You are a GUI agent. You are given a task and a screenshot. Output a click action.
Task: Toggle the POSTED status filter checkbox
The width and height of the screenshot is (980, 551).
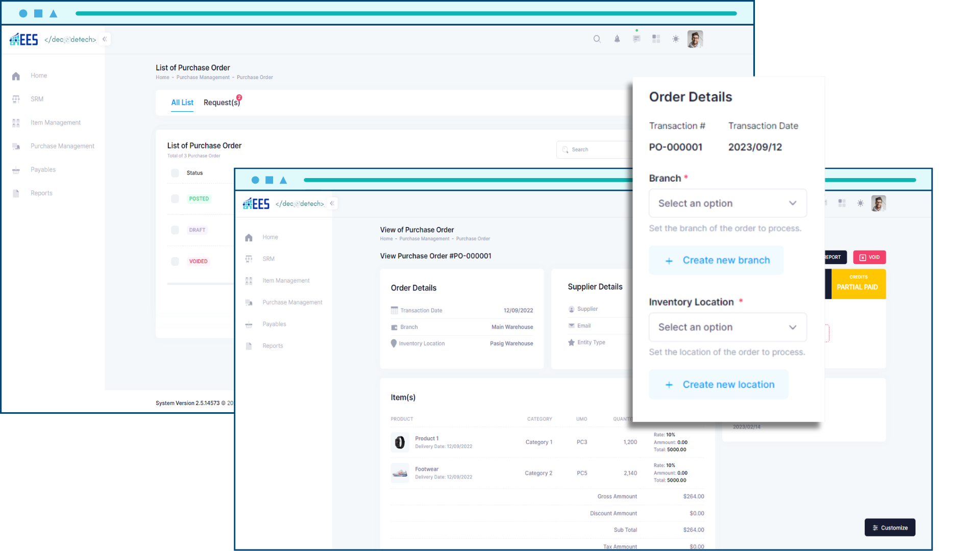(175, 198)
